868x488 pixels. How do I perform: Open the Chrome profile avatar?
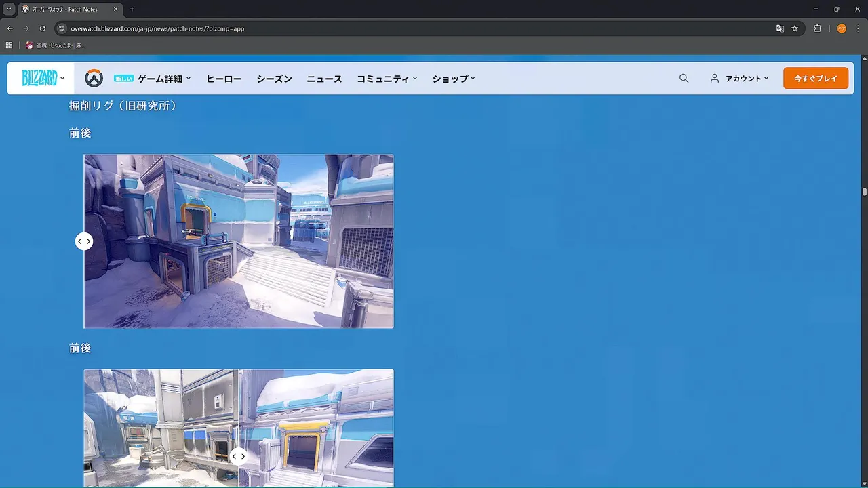842,28
